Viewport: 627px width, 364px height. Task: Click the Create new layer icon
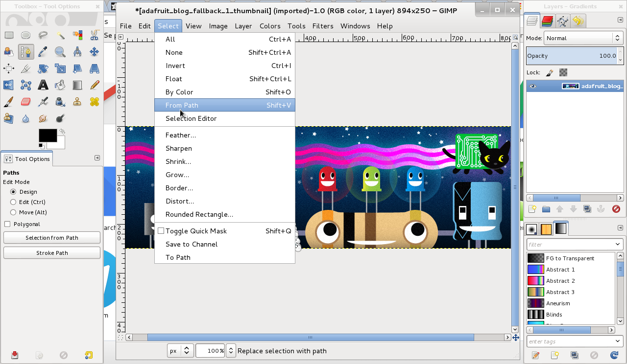point(532,209)
